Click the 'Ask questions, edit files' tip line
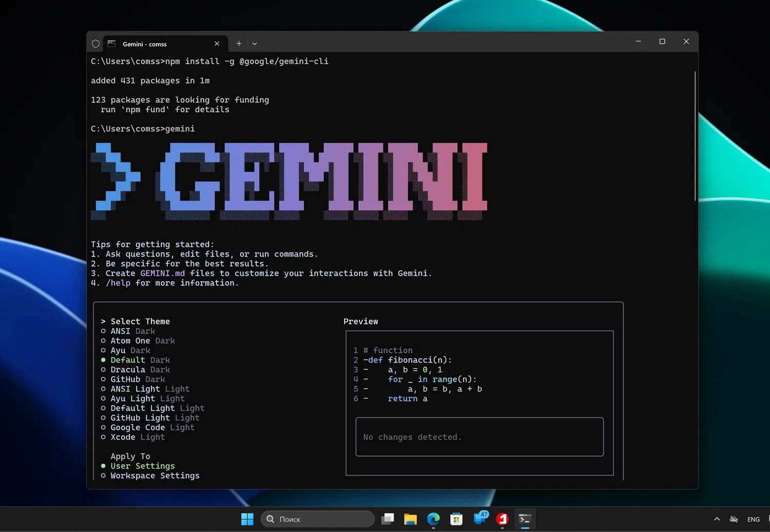The width and height of the screenshot is (770, 532). pyautogui.click(x=204, y=254)
